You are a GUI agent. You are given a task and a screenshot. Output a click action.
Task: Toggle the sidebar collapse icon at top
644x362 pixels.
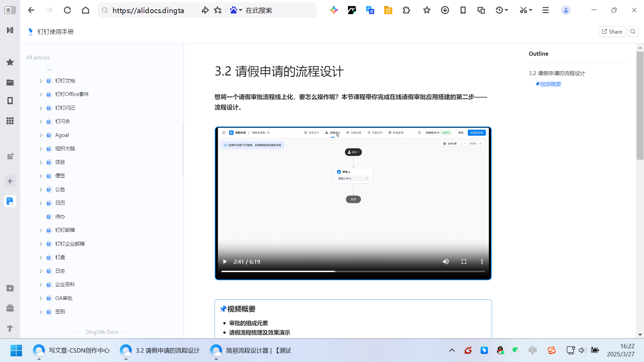[10, 30]
